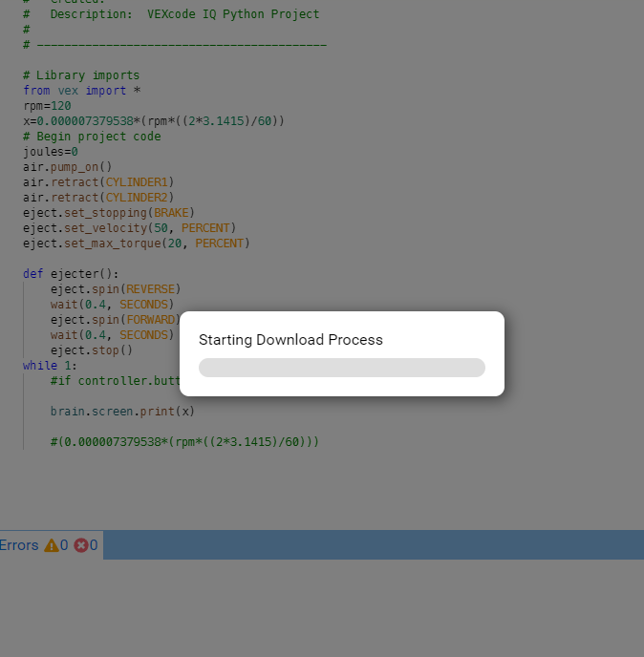Click the line 'from vex import *'
644x657 pixels.
82,91
